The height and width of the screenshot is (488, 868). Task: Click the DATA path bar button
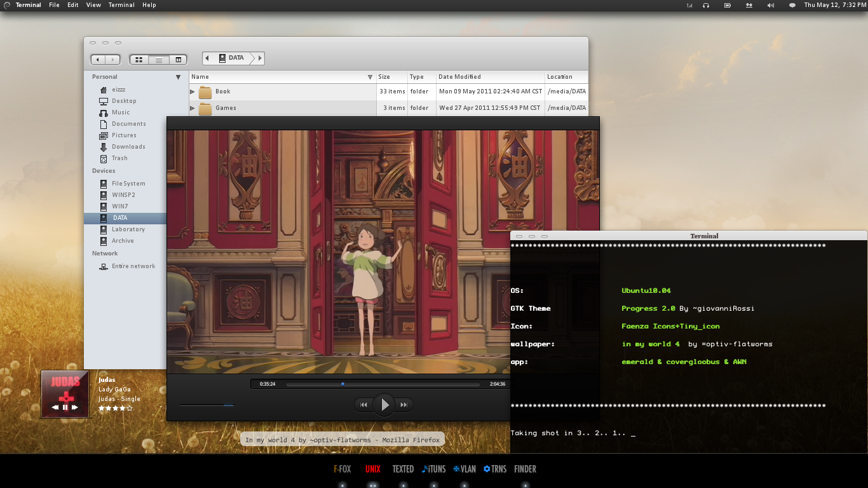(x=231, y=58)
